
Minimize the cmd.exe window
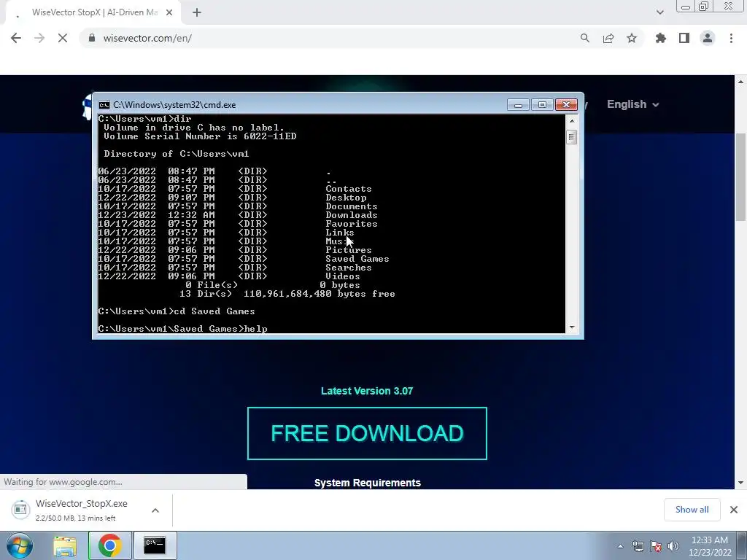pyautogui.click(x=518, y=105)
